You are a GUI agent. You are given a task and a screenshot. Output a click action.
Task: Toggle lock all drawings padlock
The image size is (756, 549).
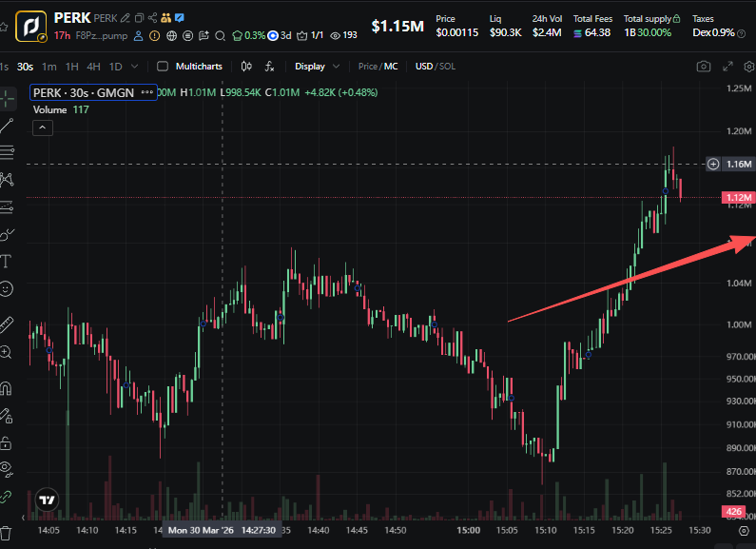click(x=6, y=442)
